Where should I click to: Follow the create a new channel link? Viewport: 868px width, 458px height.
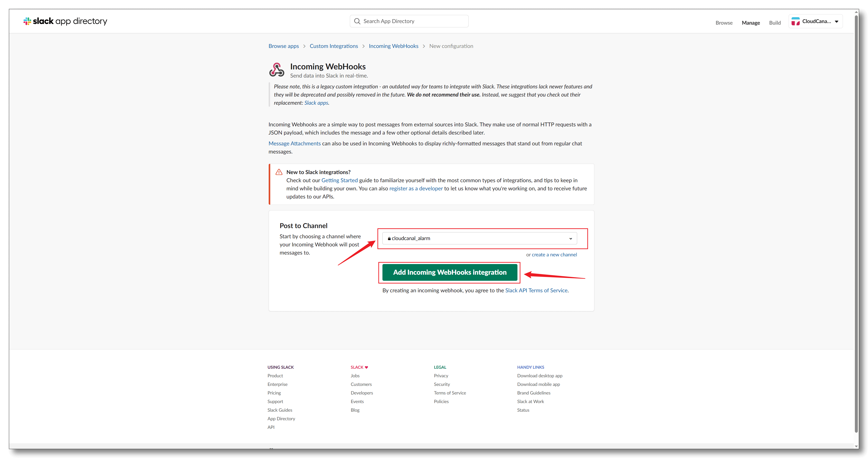(x=554, y=255)
